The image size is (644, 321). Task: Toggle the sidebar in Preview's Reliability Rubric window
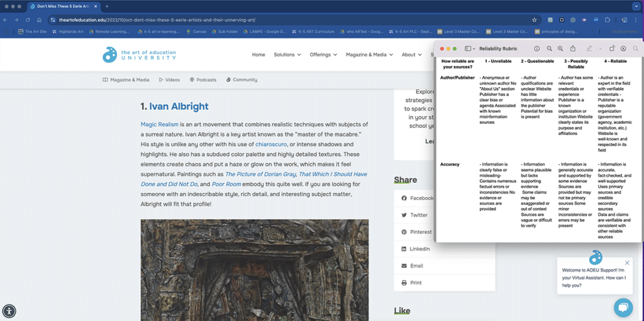(x=468, y=48)
